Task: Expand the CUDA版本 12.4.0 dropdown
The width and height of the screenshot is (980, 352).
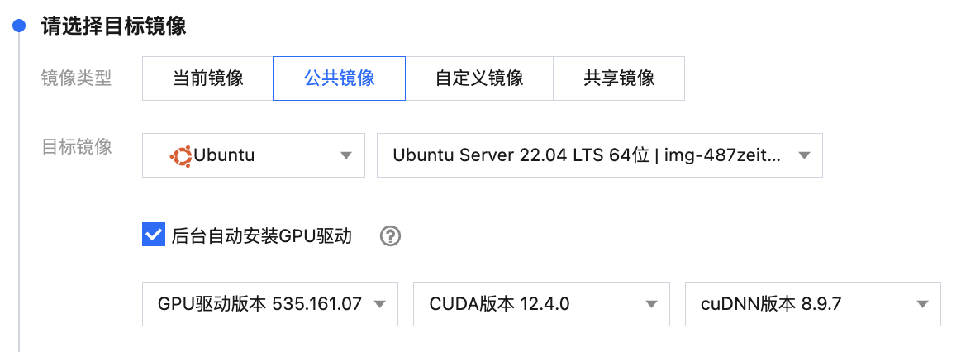Action: 540,304
